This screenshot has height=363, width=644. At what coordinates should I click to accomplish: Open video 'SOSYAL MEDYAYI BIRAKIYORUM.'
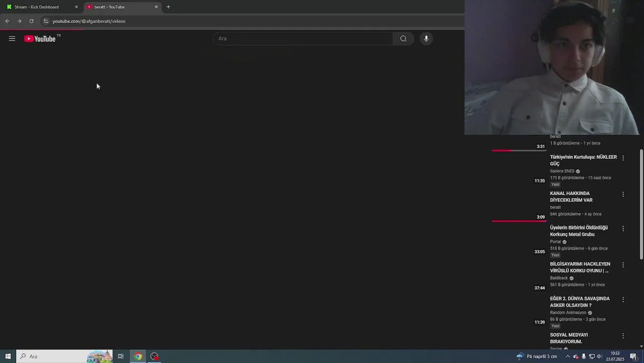pyautogui.click(x=569, y=338)
